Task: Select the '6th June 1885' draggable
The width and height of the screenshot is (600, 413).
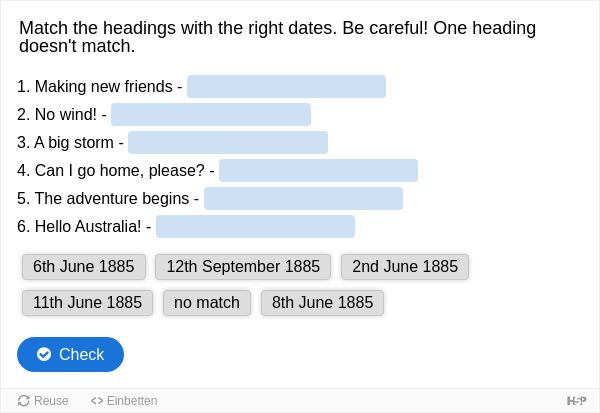Action: click(x=84, y=267)
